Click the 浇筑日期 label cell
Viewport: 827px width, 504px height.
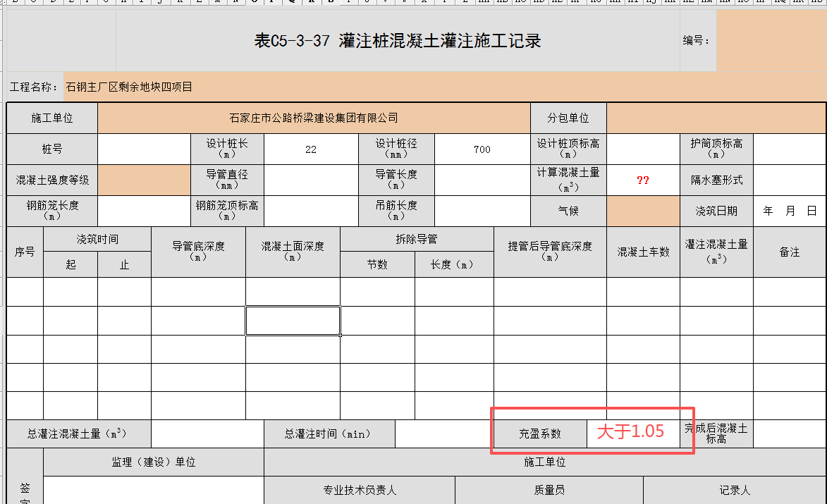(716, 211)
